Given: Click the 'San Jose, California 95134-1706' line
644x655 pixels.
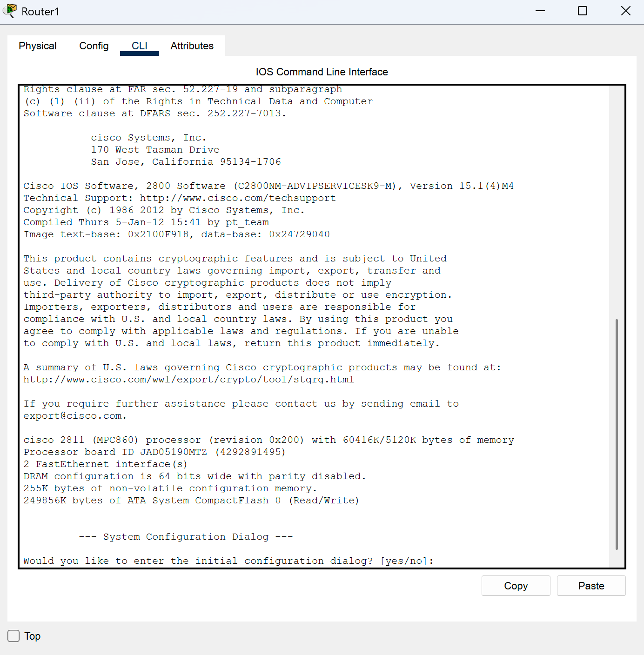Looking at the screenshot, I should [186, 162].
